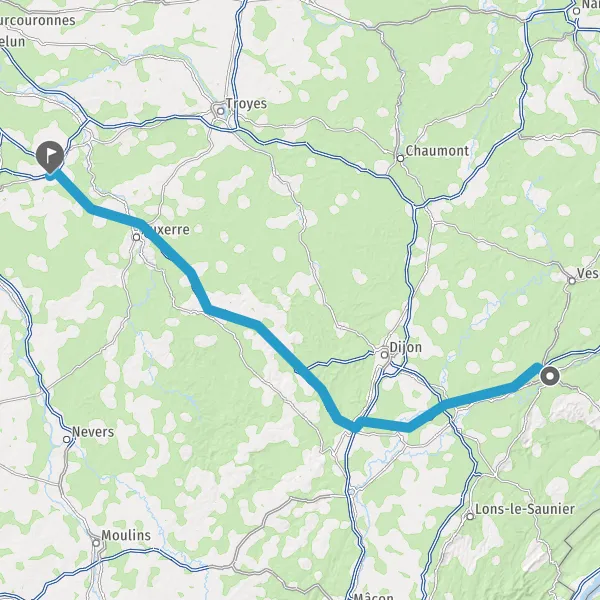Select the Troyes city dot marker

(220, 111)
